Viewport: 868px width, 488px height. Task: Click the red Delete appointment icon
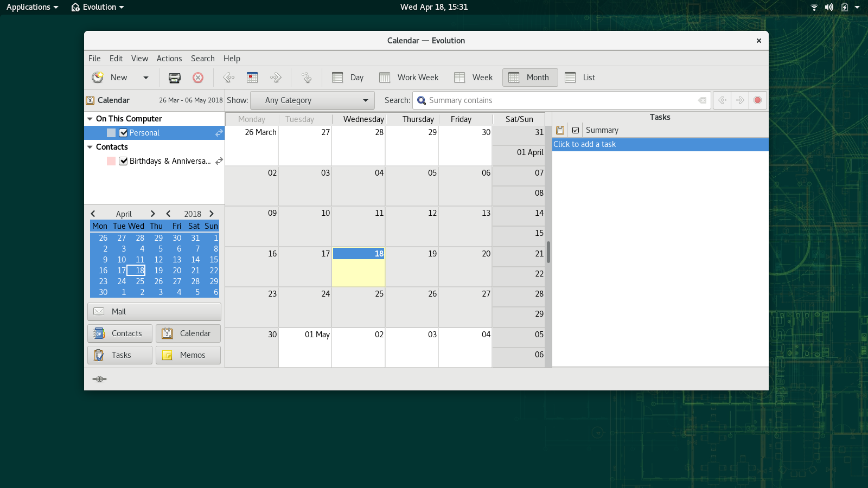(x=198, y=78)
